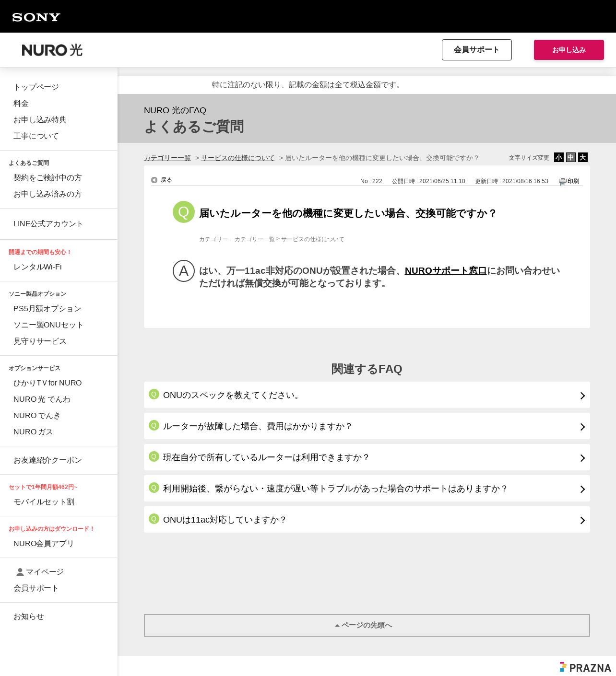Open the chevron for ルーターが故障した場合 FAQ
This screenshot has height=676, width=616.
click(x=582, y=427)
